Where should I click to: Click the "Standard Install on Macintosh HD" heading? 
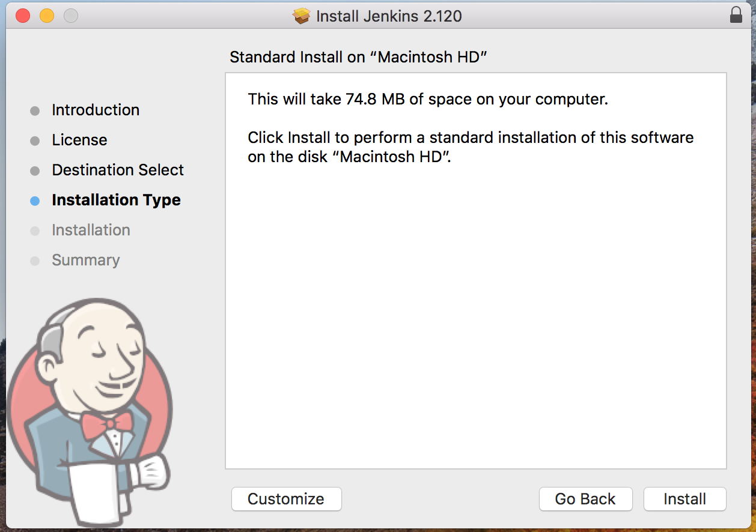(x=358, y=58)
